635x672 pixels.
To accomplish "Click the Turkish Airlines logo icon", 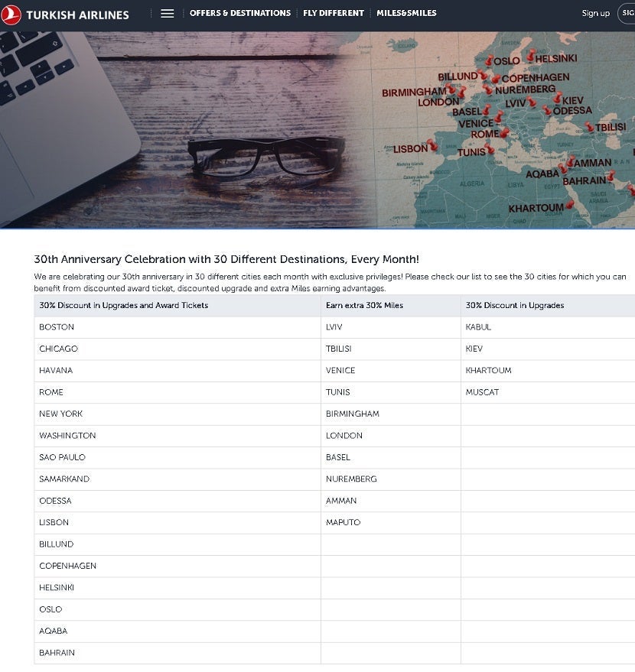I will [x=11, y=14].
